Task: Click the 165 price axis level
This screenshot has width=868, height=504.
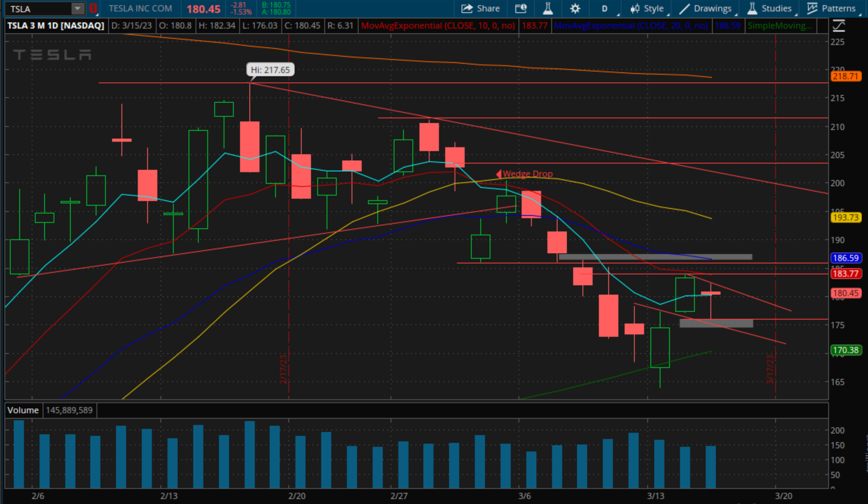Action: [837, 382]
